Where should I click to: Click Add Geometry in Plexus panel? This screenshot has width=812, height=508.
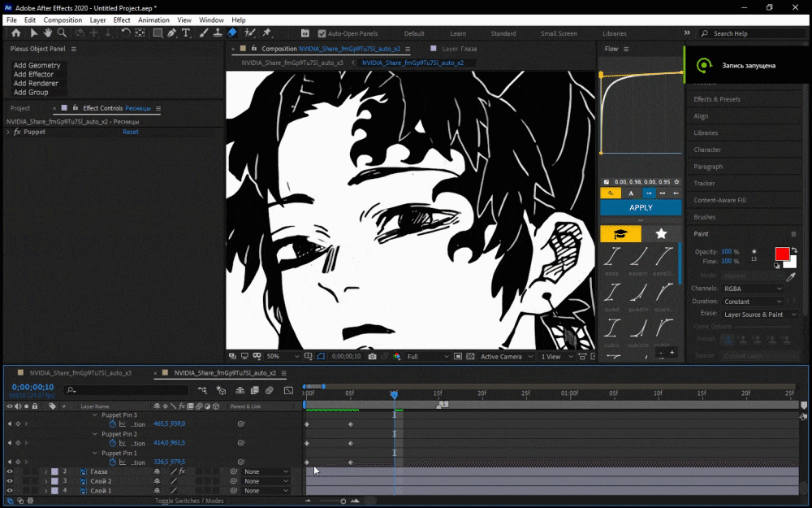point(37,65)
